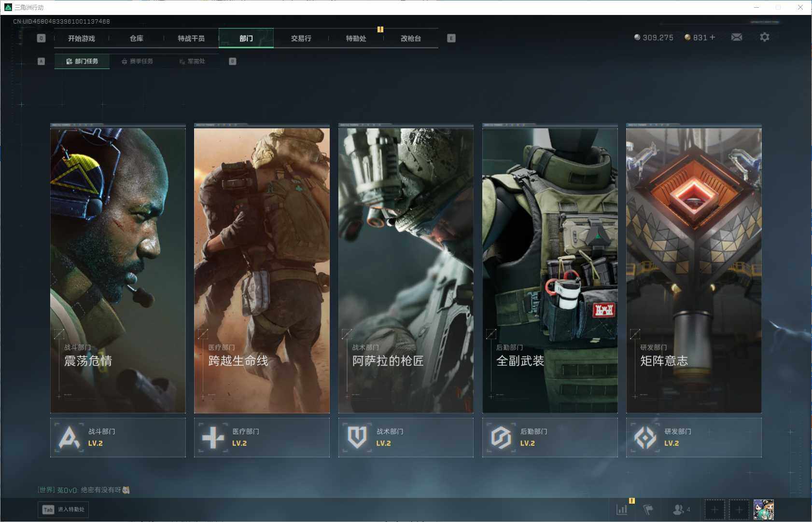Open the 开始游戏 tab

pyautogui.click(x=82, y=39)
